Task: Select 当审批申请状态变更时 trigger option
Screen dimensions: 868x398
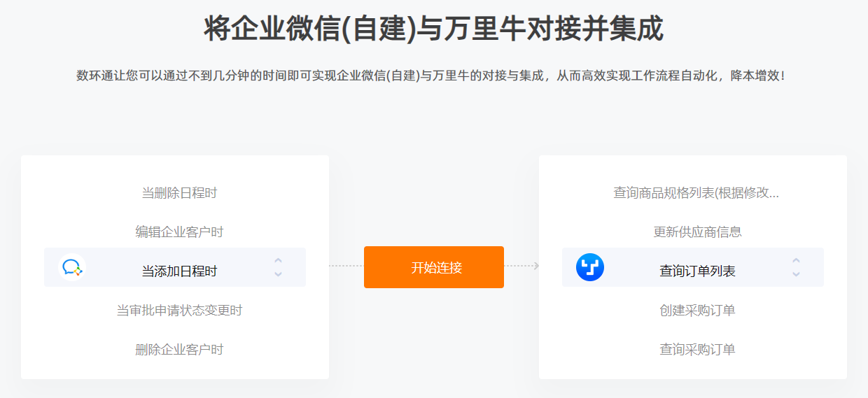Action: [x=179, y=311]
